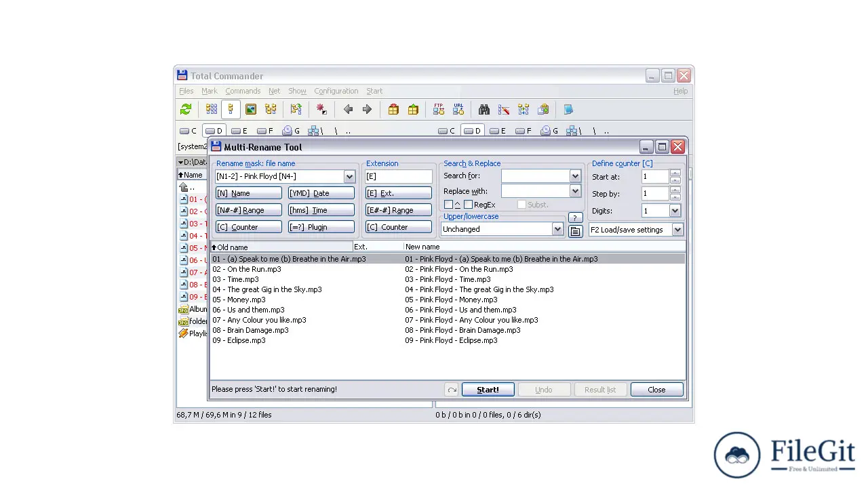Click into the rename mask file name field
This screenshot has width=868, height=488.
[x=279, y=177]
